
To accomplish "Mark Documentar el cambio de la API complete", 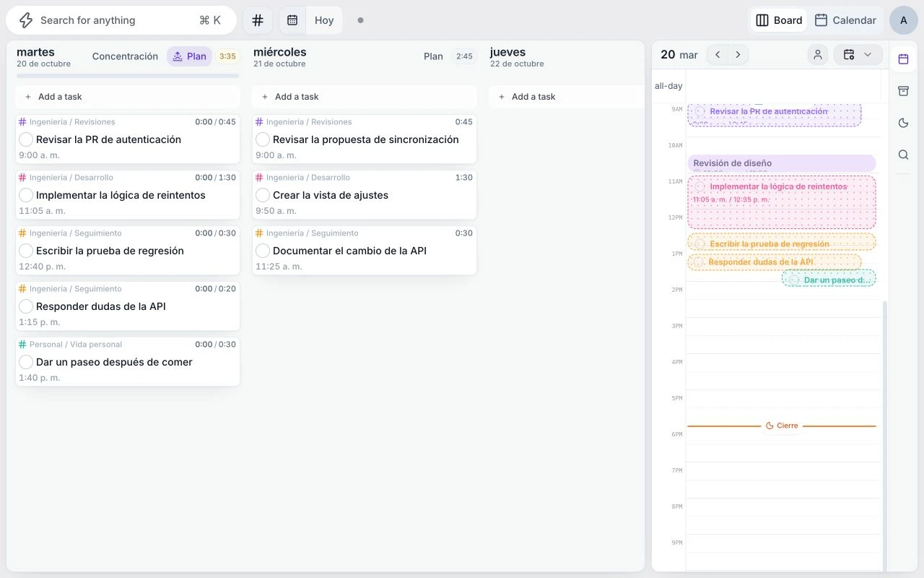I will (263, 251).
